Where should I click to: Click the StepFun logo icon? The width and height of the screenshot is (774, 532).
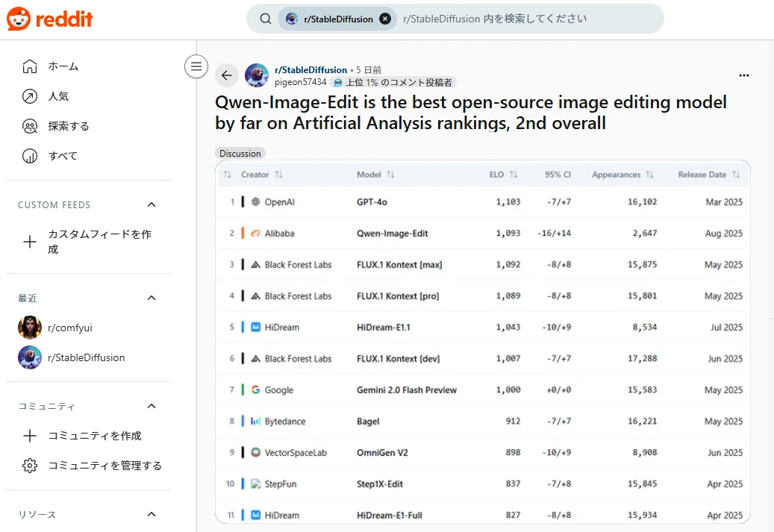256,484
